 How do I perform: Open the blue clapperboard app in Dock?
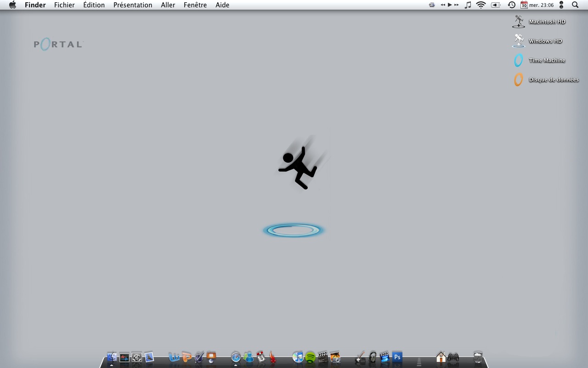tap(385, 357)
